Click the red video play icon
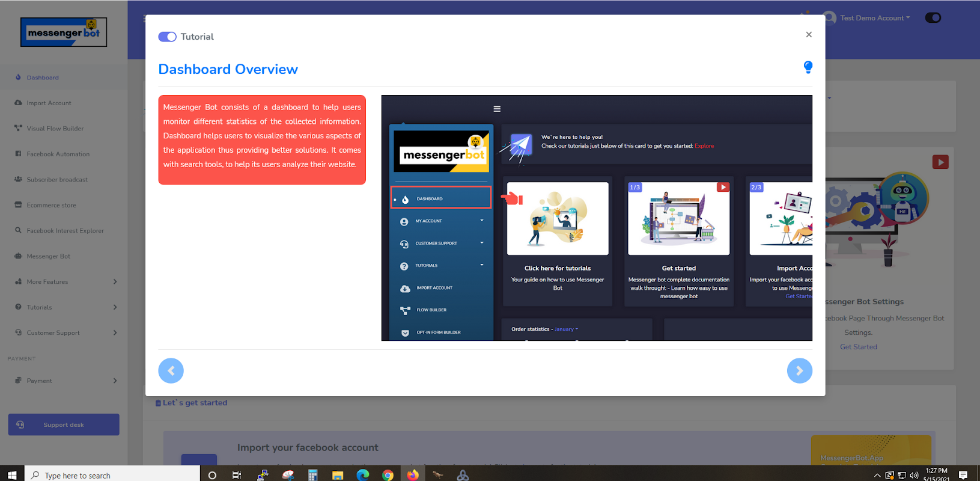Screen dimensions: 980x481 coord(940,162)
